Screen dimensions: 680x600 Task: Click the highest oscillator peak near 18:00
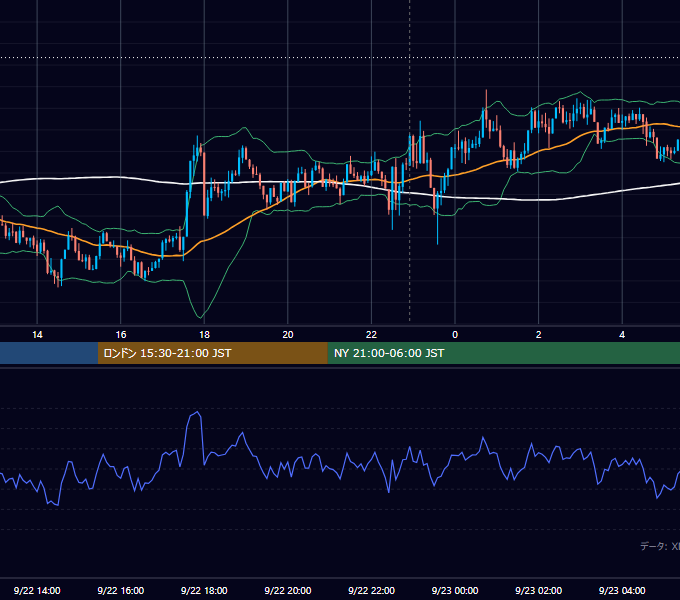click(x=197, y=412)
